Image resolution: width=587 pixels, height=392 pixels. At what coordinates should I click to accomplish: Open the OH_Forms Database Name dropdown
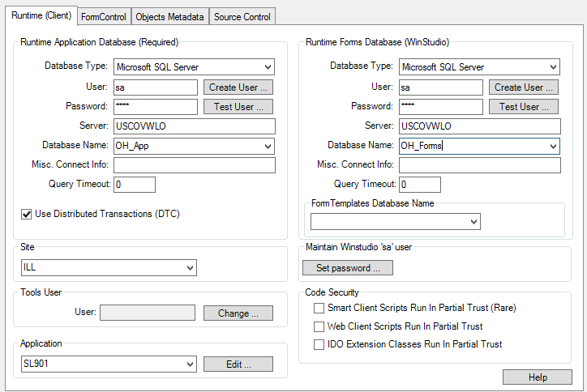pos(553,146)
